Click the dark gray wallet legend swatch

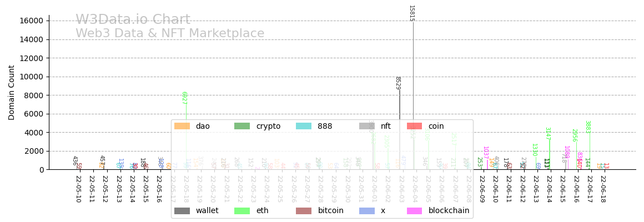pos(182,211)
